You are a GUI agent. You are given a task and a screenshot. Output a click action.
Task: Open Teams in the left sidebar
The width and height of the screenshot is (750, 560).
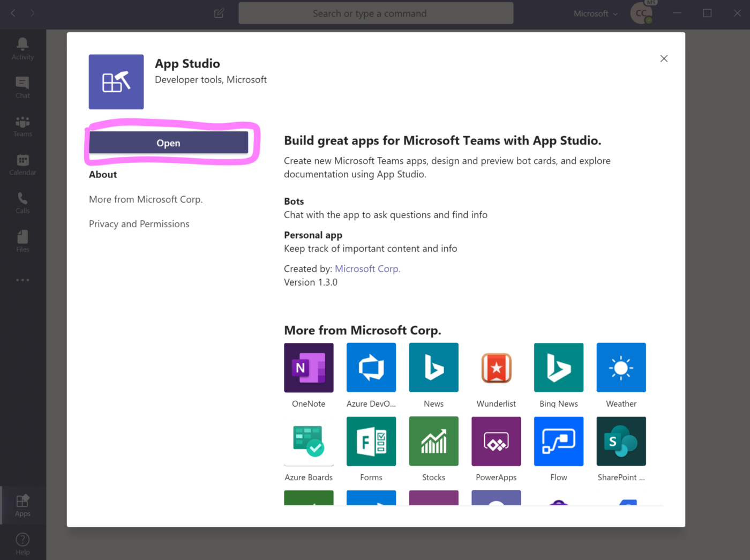[22, 126]
